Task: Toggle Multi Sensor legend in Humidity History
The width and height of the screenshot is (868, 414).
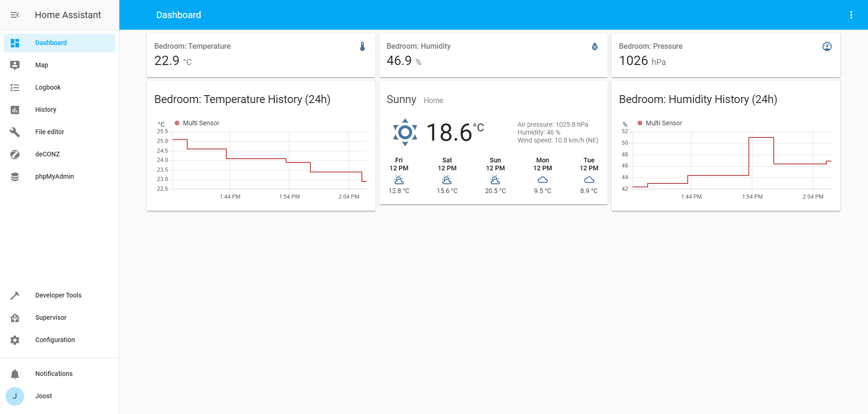Action: tap(659, 123)
